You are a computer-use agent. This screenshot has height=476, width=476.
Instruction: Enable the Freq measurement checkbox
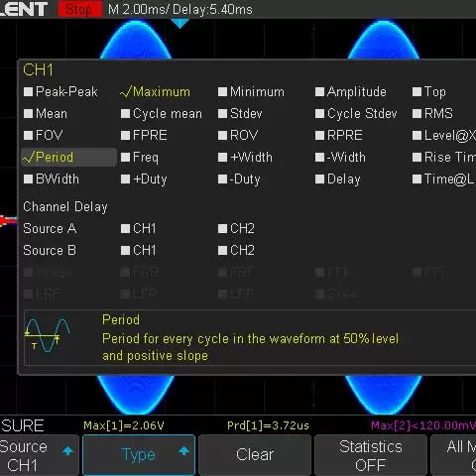[125, 158]
